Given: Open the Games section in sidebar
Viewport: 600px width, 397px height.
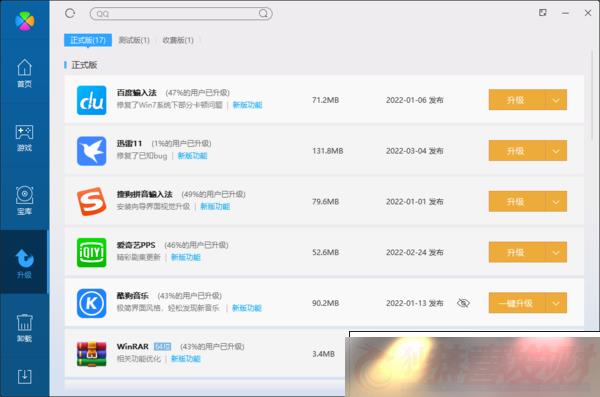Looking at the screenshot, I should [24, 138].
